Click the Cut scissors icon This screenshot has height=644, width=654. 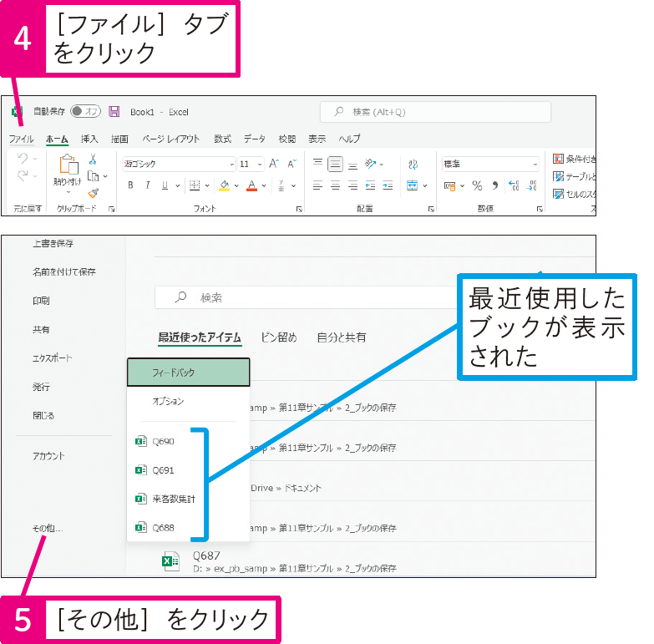93,159
